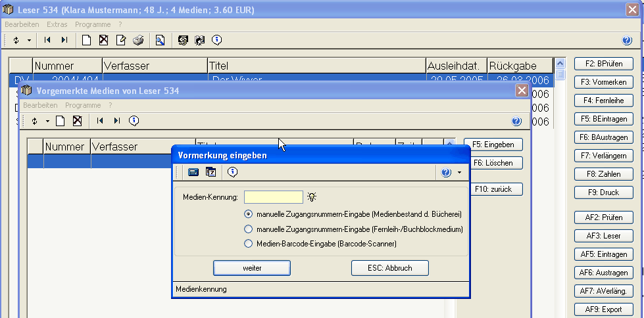Click the printer icon in Leser toolbar

pyautogui.click(x=138, y=40)
